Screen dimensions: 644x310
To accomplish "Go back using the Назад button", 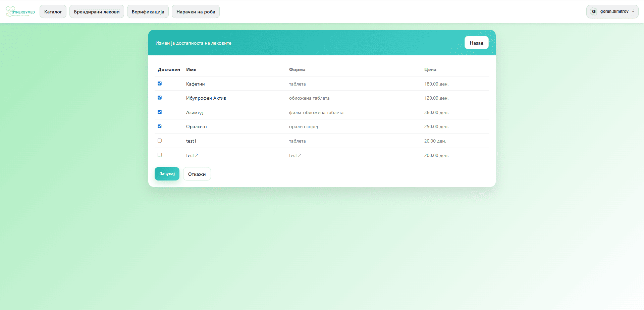I will pos(476,43).
